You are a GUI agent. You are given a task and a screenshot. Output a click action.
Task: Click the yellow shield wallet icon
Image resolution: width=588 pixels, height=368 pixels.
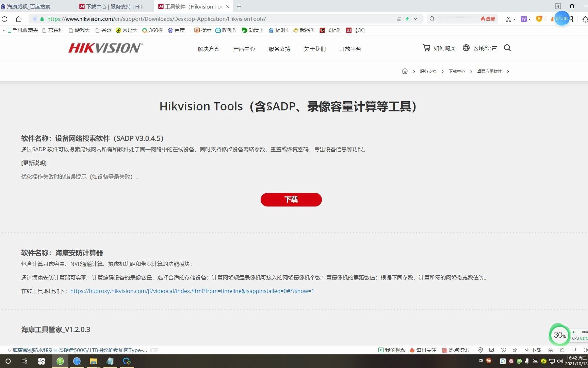tap(539, 19)
